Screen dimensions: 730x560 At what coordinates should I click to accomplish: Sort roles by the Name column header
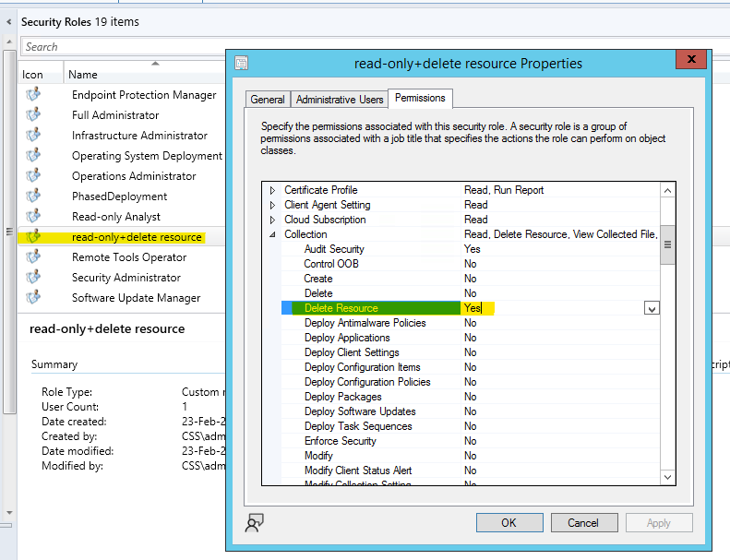tap(144, 75)
